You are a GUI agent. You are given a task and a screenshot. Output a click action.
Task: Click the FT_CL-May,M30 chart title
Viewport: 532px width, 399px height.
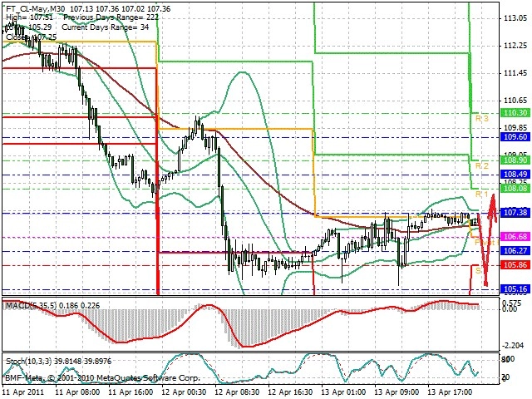point(36,9)
